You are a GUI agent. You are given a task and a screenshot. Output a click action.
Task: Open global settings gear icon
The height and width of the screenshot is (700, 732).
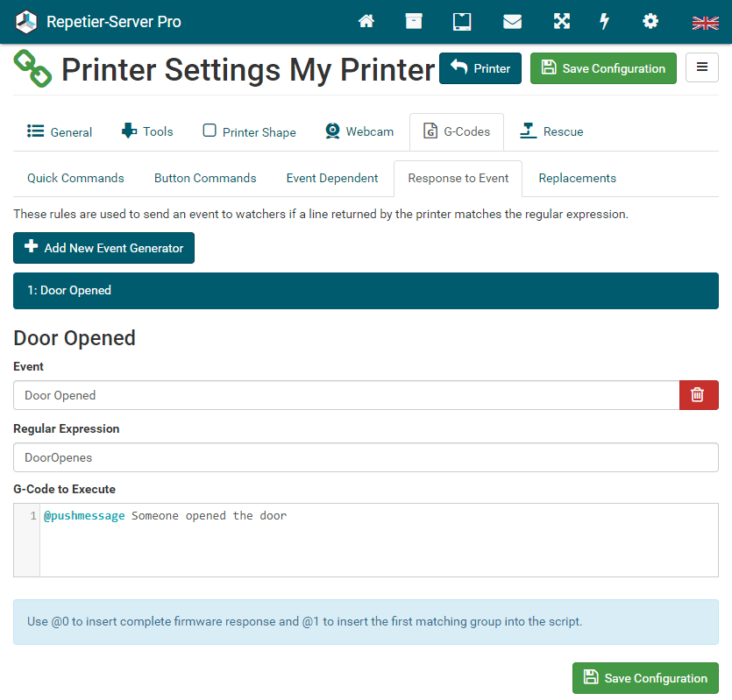[650, 22]
